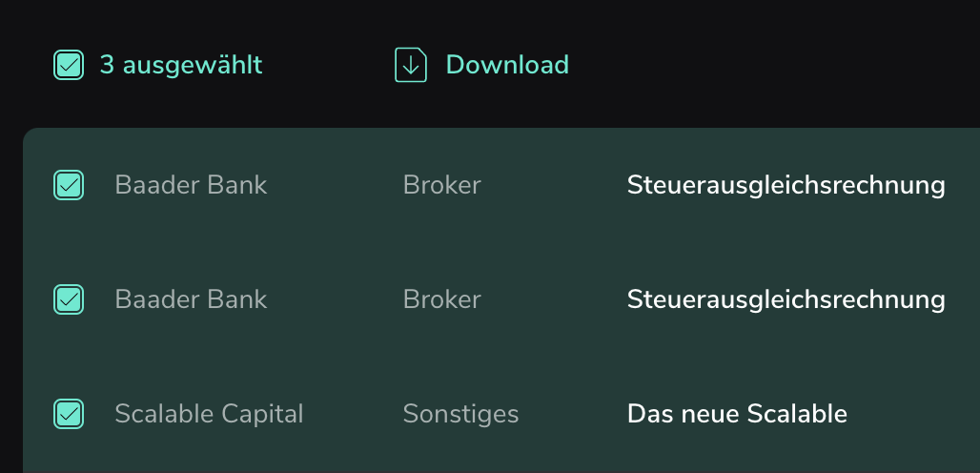Click the Broker category in the second row
This screenshot has width=980, height=473.
[442, 299]
